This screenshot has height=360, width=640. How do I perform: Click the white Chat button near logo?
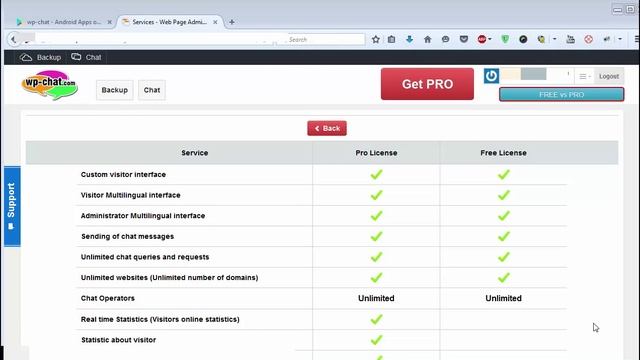[x=152, y=90]
